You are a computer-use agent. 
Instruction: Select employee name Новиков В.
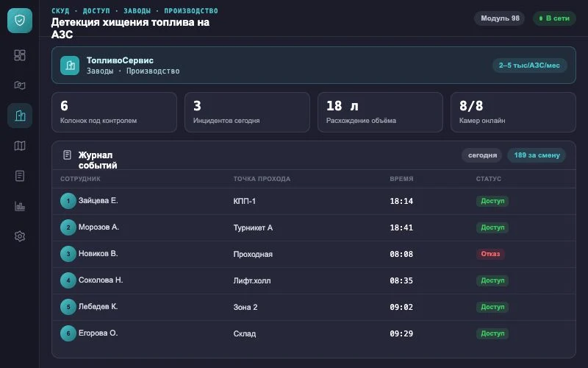point(98,253)
